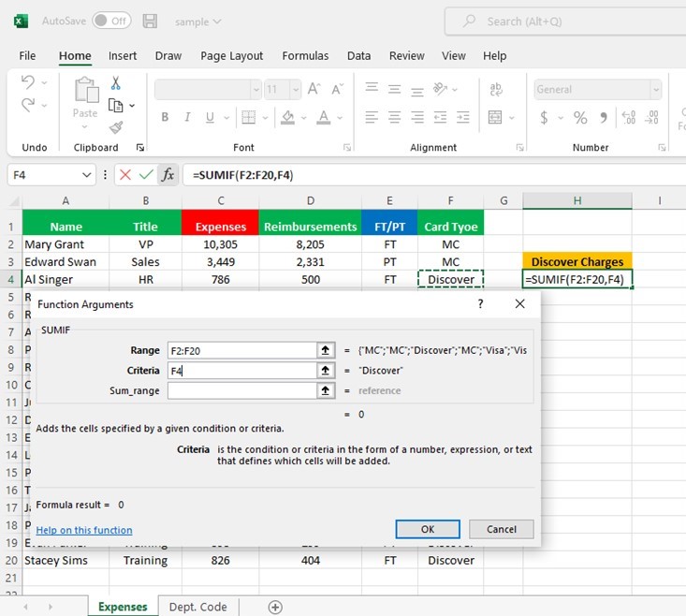Open Help on this function link
The height and width of the screenshot is (616, 686).
[84, 530]
